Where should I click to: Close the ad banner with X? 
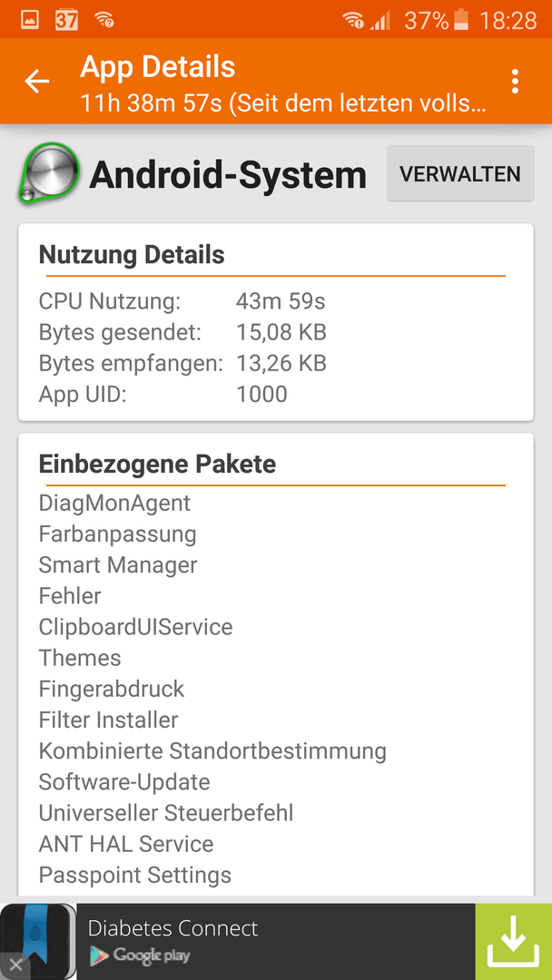(x=15, y=965)
